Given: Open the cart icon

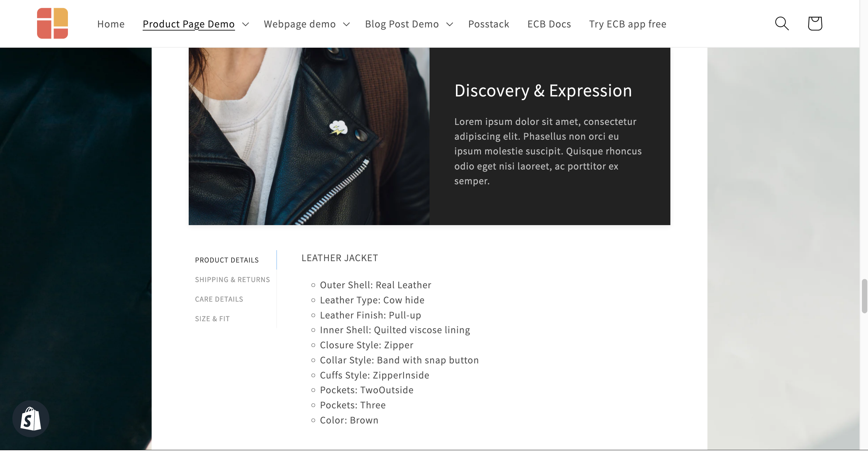Looking at the screenshot, I should click(814, 24).
